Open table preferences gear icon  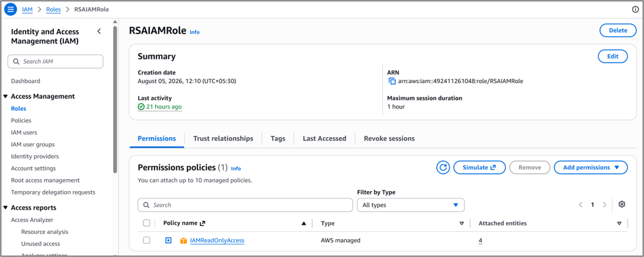(x=622, y=204)
